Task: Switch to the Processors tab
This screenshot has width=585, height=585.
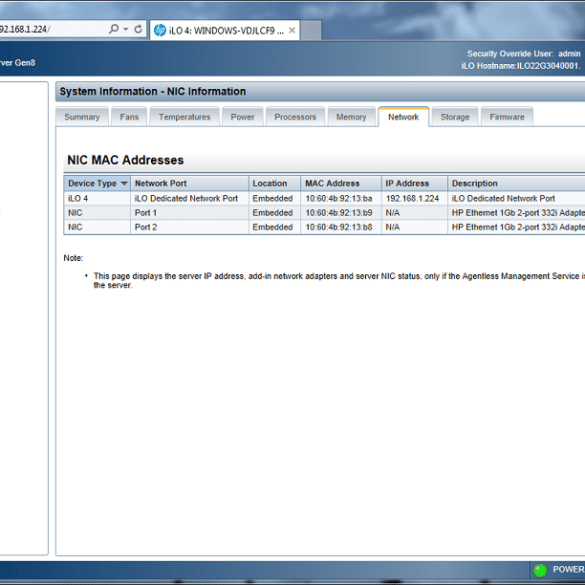Action: click(x=295, y=117)
